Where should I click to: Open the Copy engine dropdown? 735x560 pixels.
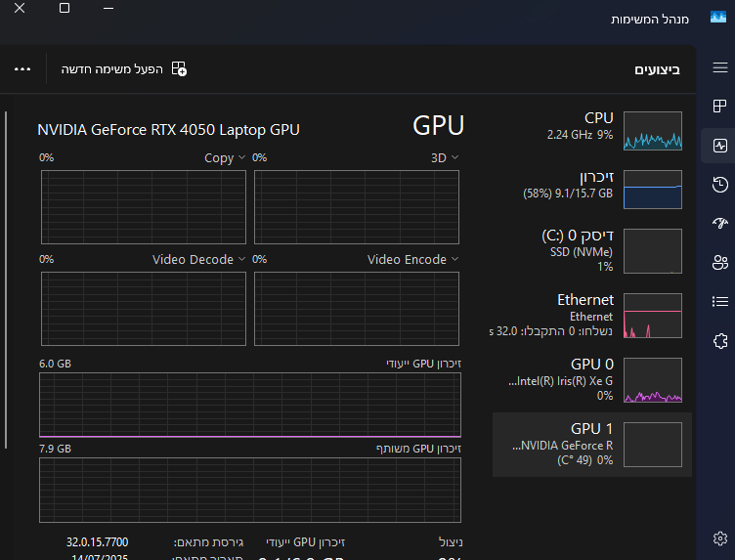pyautogui.click(x=225, y=158)
